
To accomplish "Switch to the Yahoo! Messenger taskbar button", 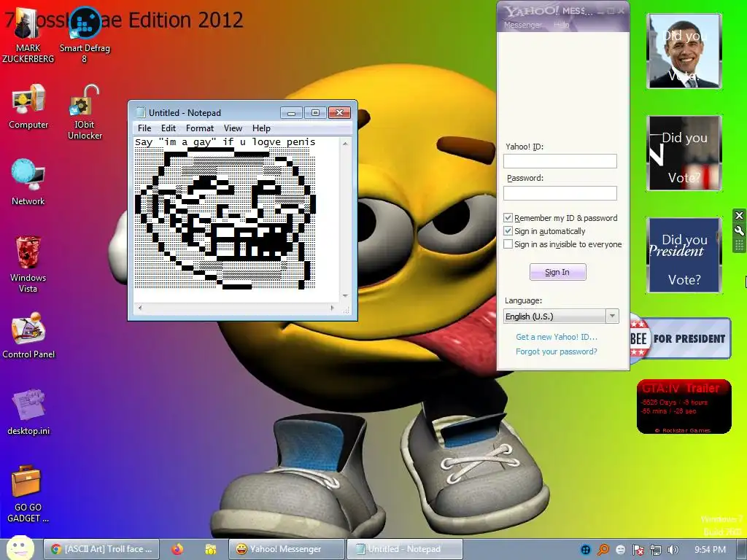I will coord(286,549).
